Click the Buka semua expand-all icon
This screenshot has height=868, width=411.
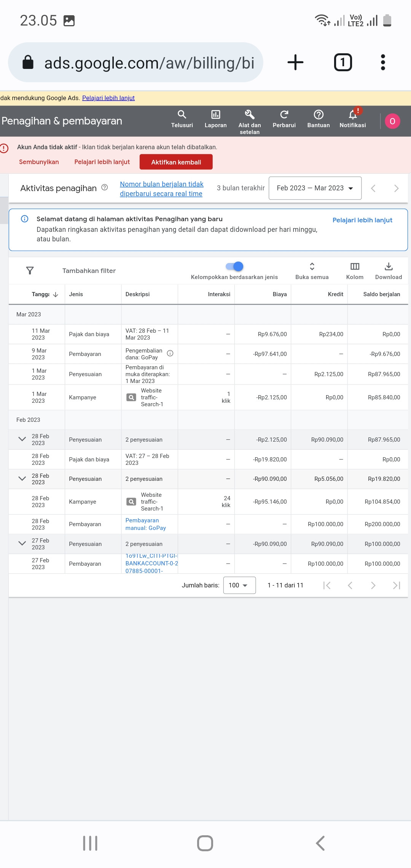312,266
